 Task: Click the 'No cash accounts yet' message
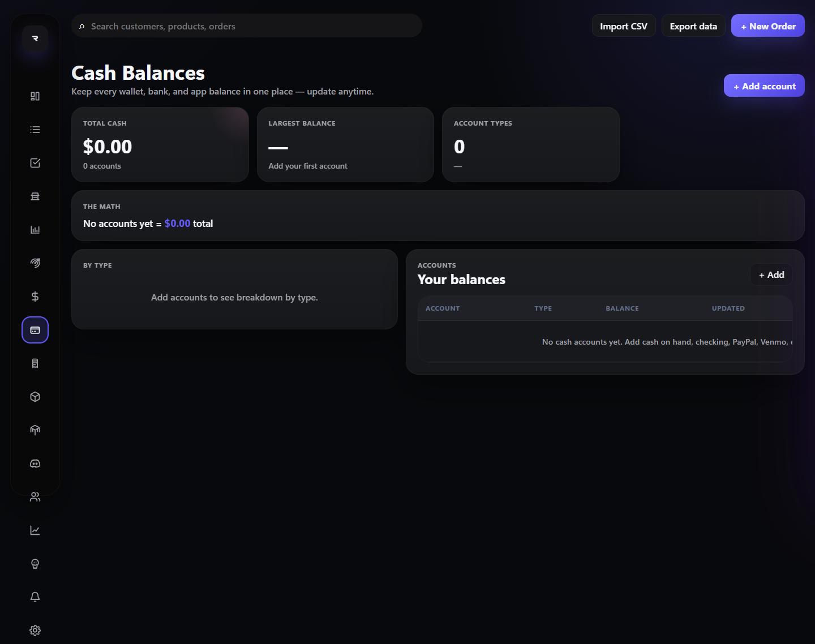(x=667, y=342)
